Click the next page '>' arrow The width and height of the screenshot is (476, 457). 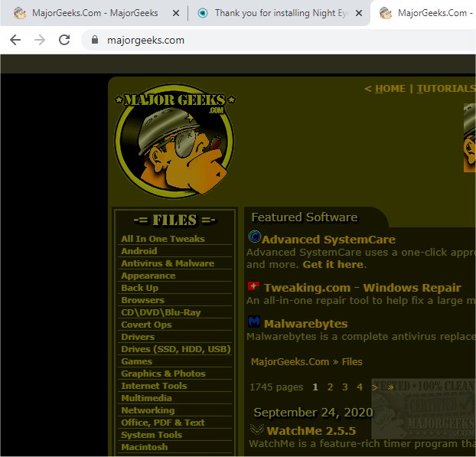point(375,387)
